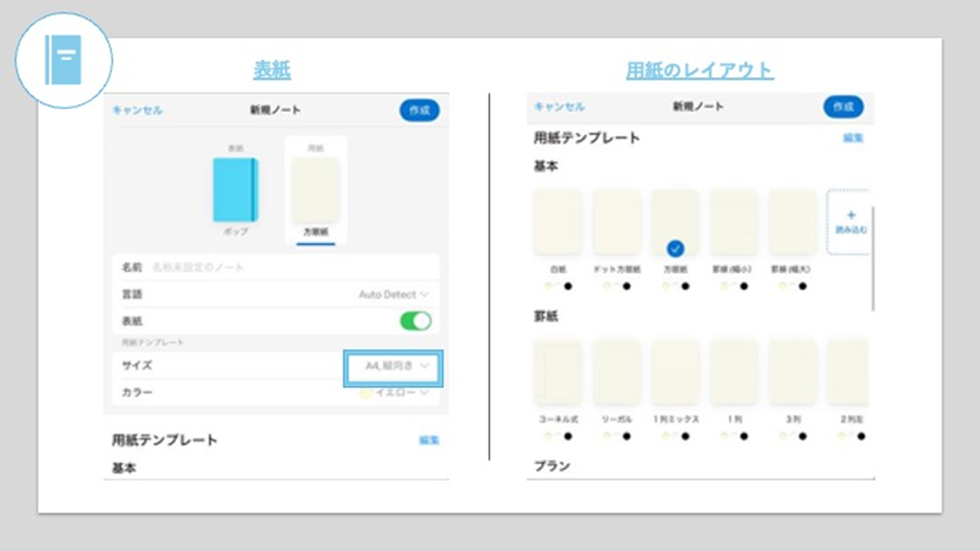
Task: Open the 言語 Auto Detect dropdown
Action: 394,294
